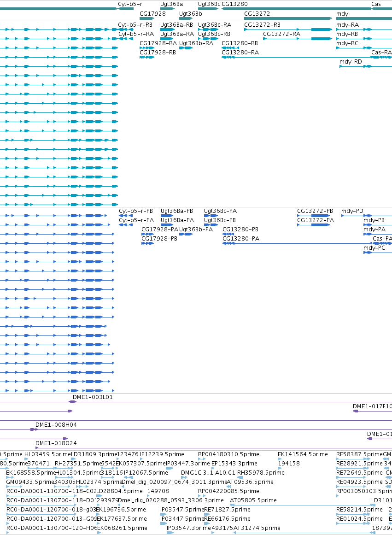The height and width of the screenshot is (535, 392).
Task: Click the DME1-008H04 clone label
Action: (x=56, y=425)
